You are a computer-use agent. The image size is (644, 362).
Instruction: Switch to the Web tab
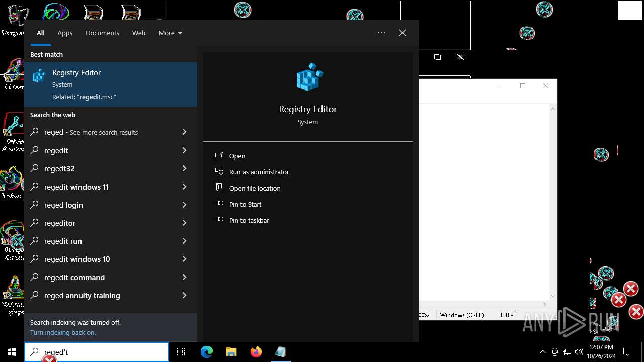click(x=139, y=33)
